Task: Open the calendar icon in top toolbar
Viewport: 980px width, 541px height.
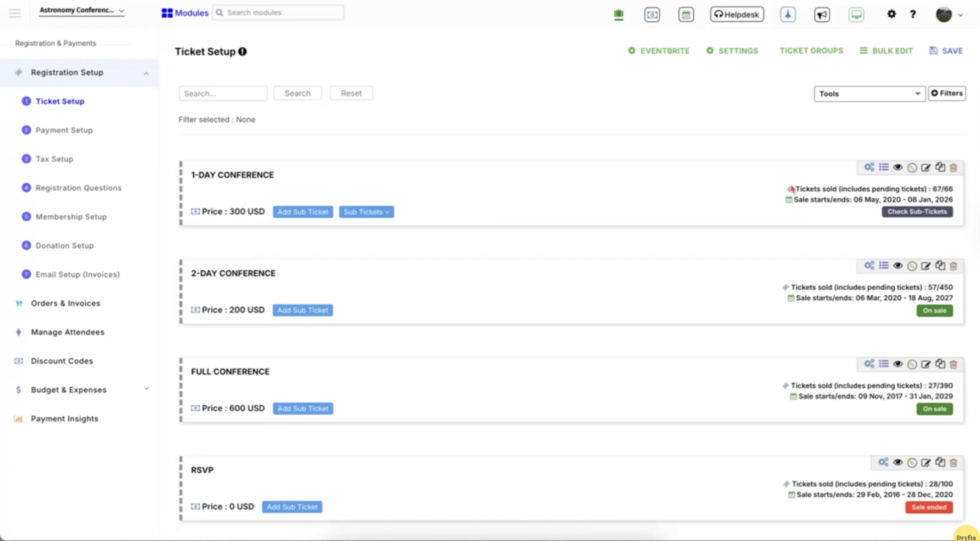Action: (686, 15)
